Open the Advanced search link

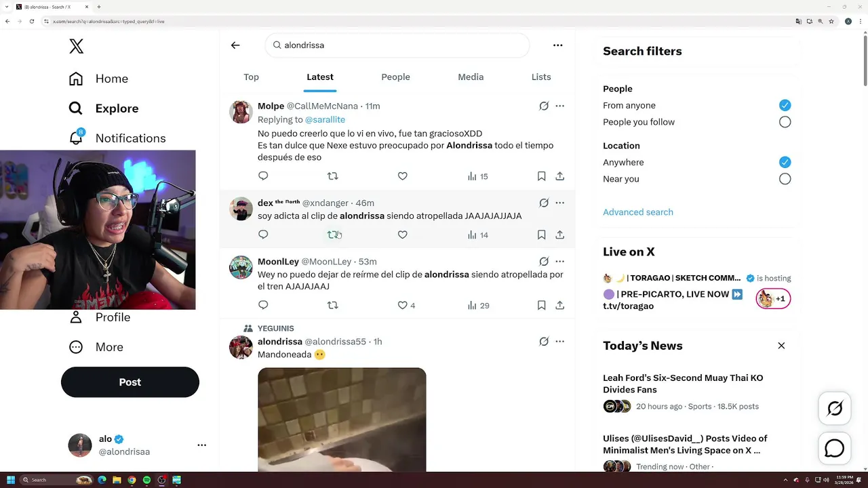pos(638,212)
